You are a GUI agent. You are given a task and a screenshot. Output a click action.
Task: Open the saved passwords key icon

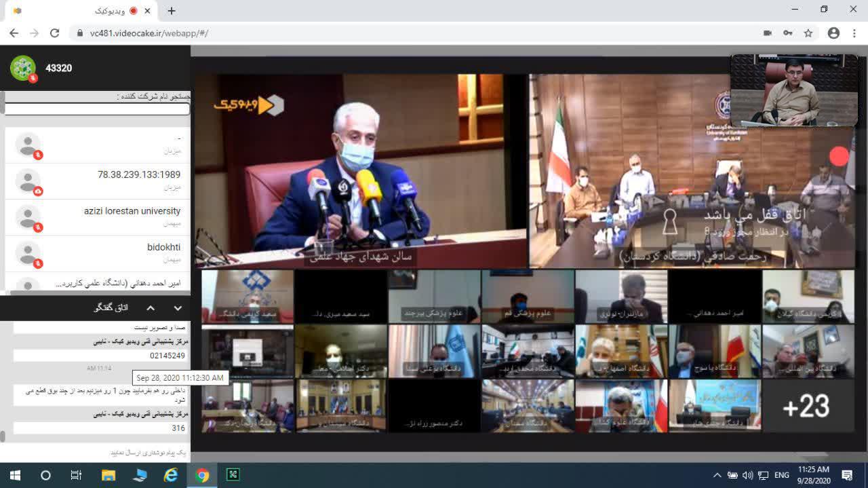coord(788,33)
